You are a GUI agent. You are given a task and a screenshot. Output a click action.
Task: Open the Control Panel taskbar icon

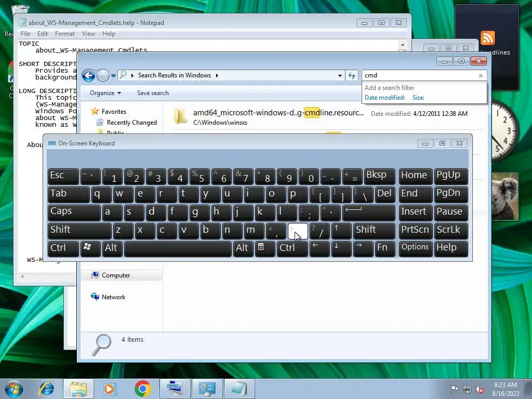tap(207, 389)
